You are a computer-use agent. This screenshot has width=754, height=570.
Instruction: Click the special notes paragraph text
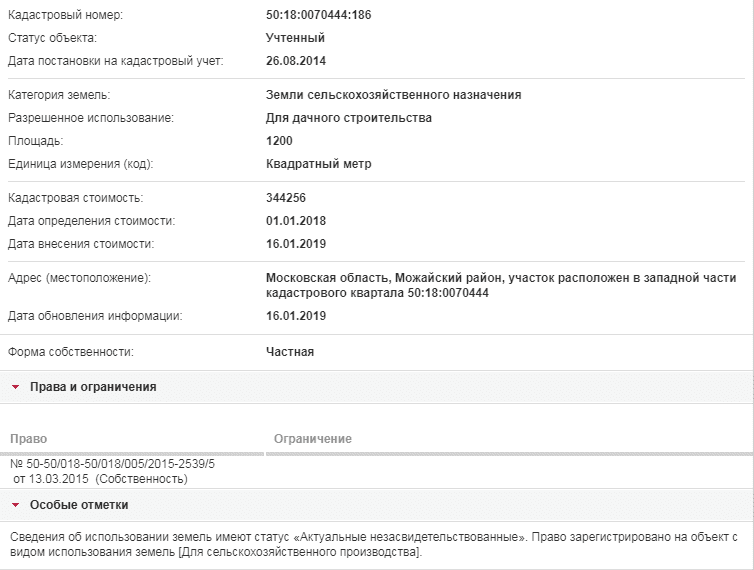tap(374, 545)
